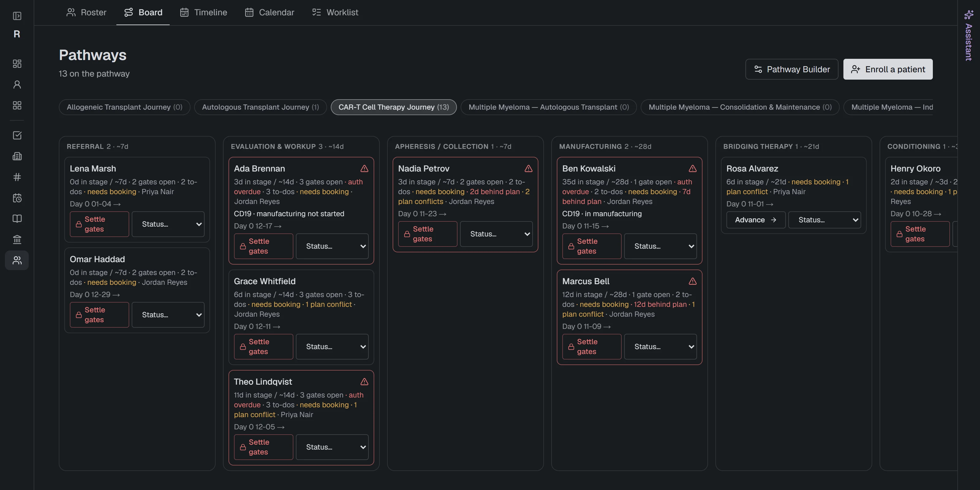Open the Pathway Builder
The image size is (980, 490).
tap(792, 69)
